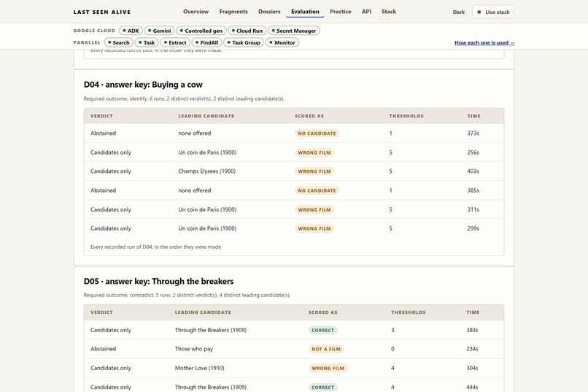The width and height of the screenshot is (588, 392).
Task: Click the Extract chip
Action: click(x=175, y=42)
